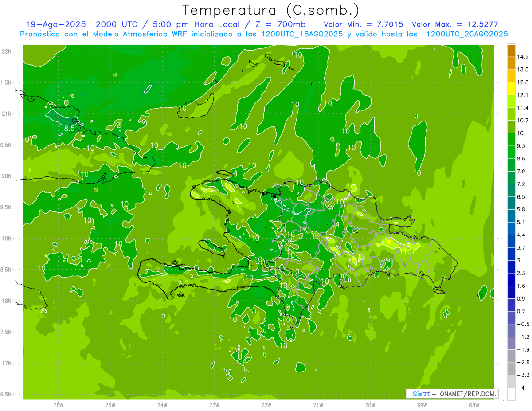Click the "12.8" colorbar value
Image resolution: width=532 pixels, height=411 pixels.
(x=522, y=82)
